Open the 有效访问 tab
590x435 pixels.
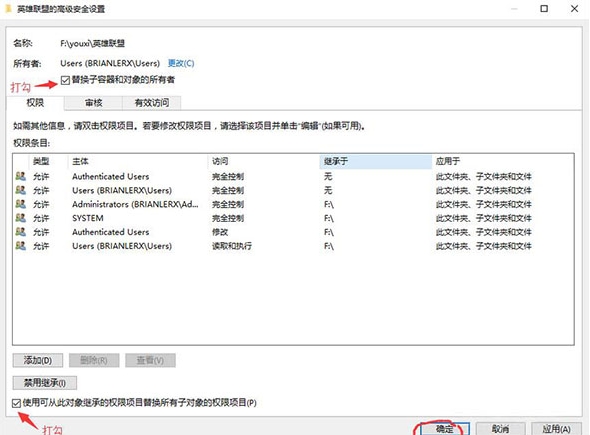(x=152, y=103)
